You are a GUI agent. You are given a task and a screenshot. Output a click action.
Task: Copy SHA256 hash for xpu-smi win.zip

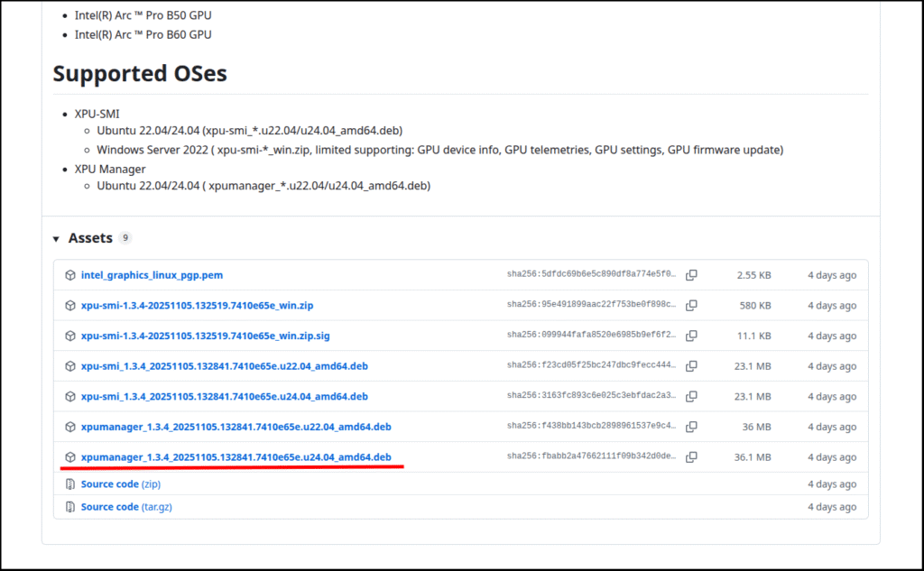(x=691, y=306)
